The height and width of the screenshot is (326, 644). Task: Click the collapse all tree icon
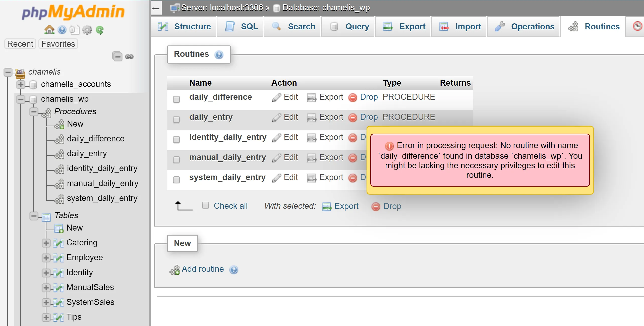(x=117, y=56)
